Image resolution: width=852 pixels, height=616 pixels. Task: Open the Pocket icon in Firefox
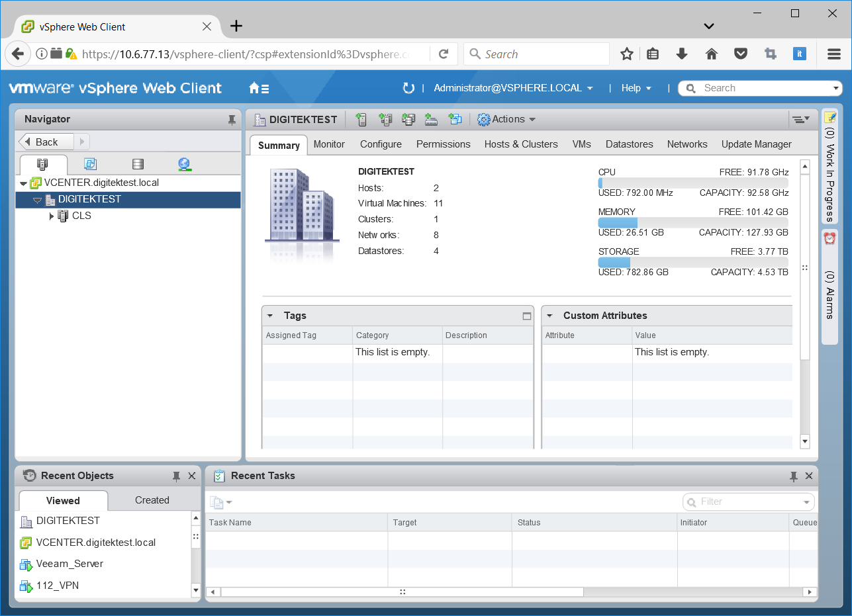[x=741, y=54]
